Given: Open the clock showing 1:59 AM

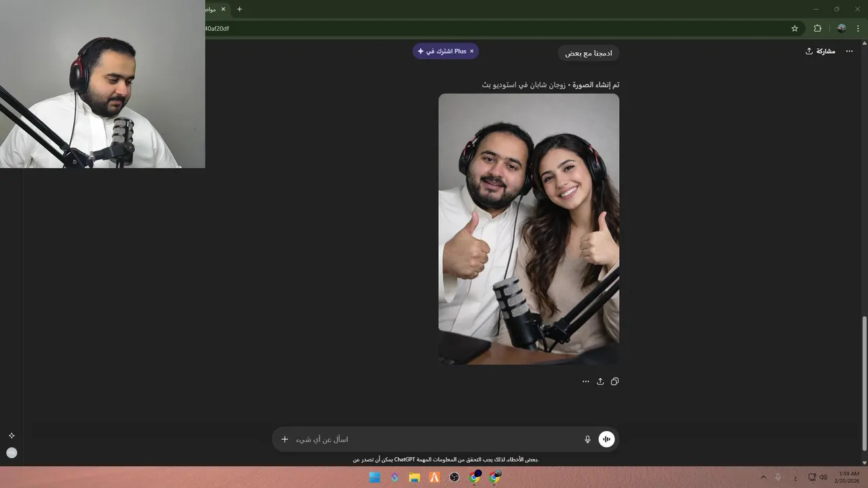Looking at the screenshot, I should [x=848, y=477].
